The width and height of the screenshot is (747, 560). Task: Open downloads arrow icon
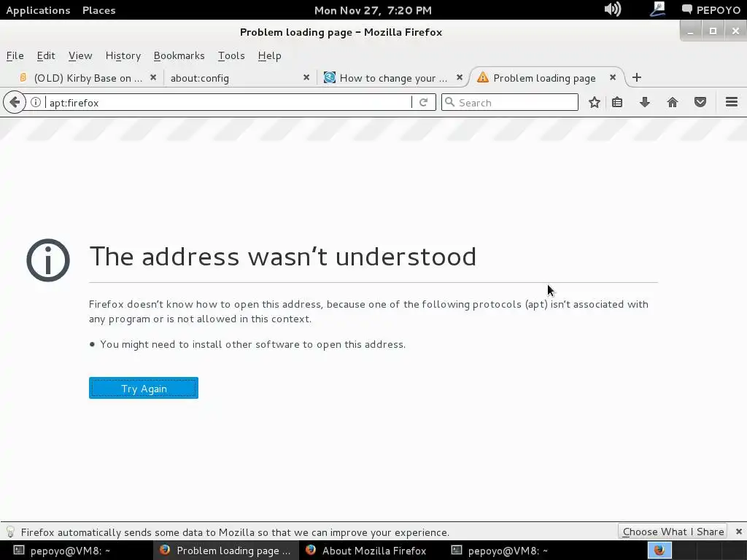[645, 102]
